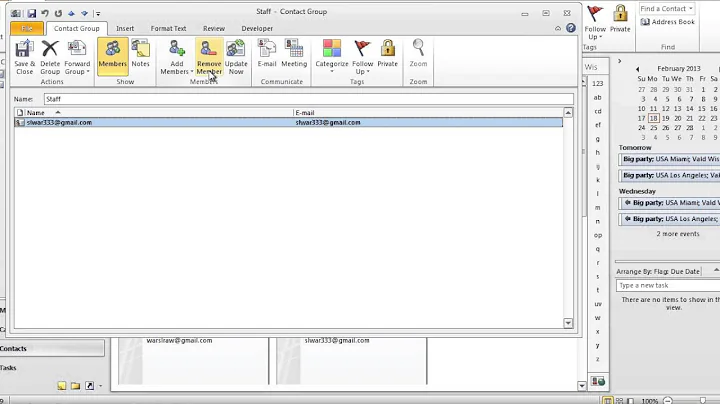Click the group Name field containing Staff
The image size is (720, 404).
[x=309, y=99]
